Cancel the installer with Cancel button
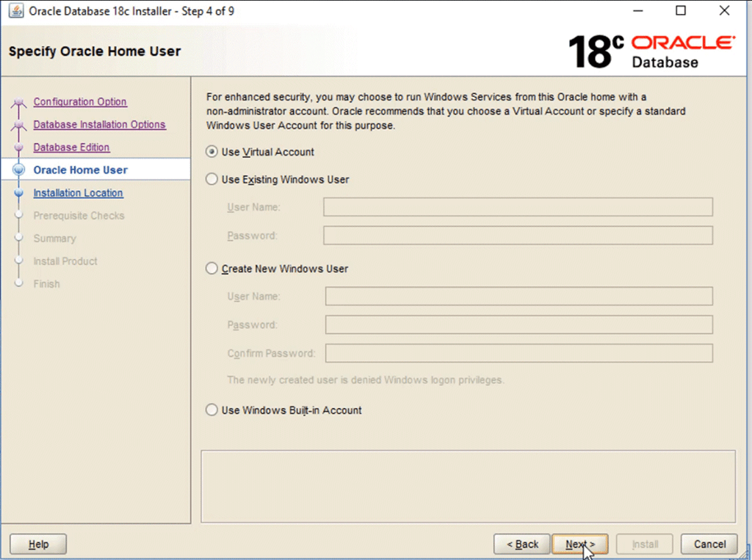752x560 pixels. (709, 544)
